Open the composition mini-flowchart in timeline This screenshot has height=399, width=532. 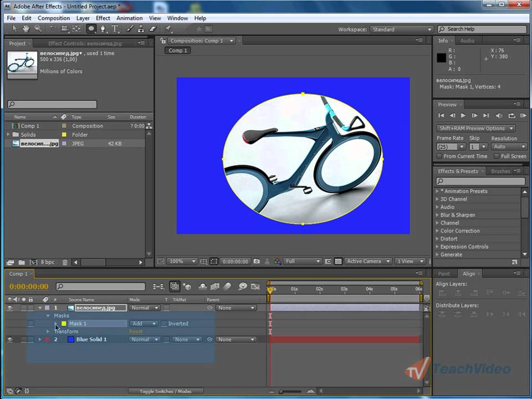(158, 287)
